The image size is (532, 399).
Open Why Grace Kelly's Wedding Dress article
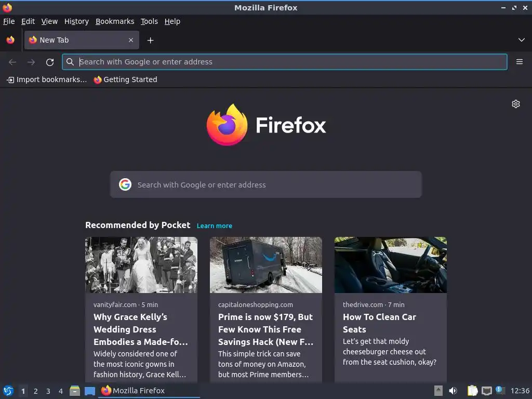click(140, 329)
